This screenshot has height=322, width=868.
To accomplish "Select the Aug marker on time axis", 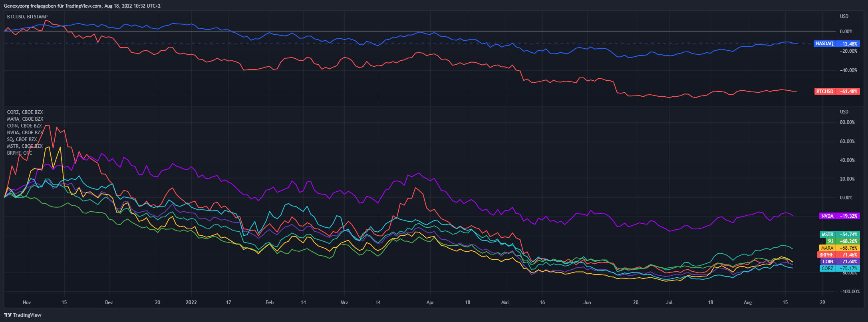I will [x=747, y=302].
